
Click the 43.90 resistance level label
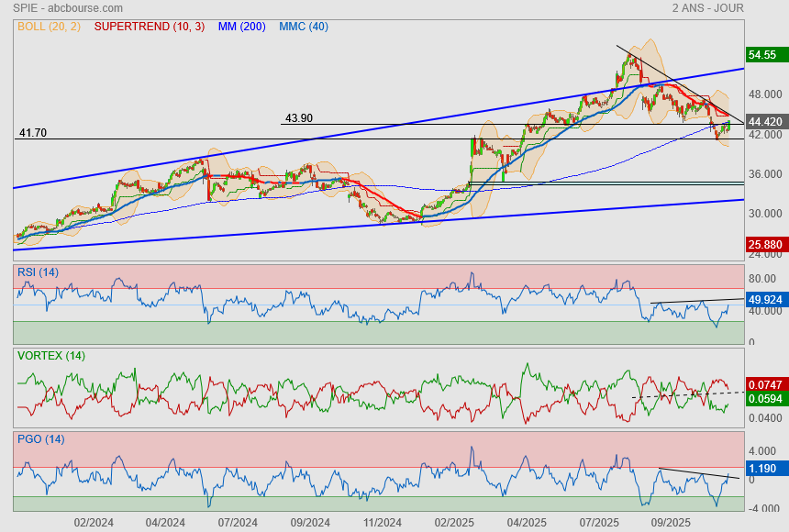pyautogui.click(x=299, y=118)
